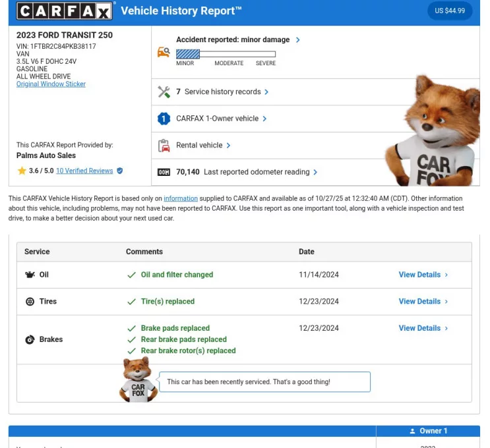Image resolution: width=490 pixels, height=448 pixels.
Task: View Details for the Oil service
Action: click(x=423, y=275)
